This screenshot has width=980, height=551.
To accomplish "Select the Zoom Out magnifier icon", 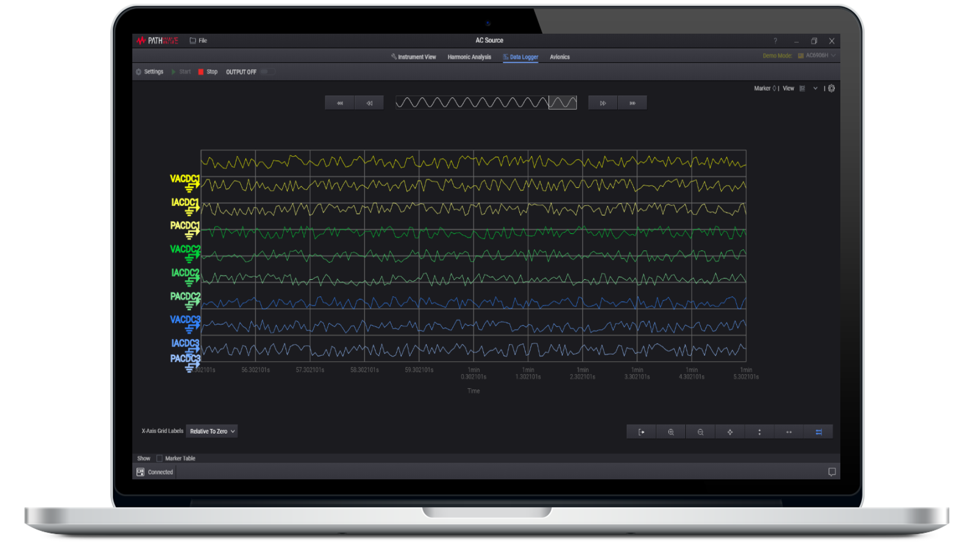I will (700, 432).
